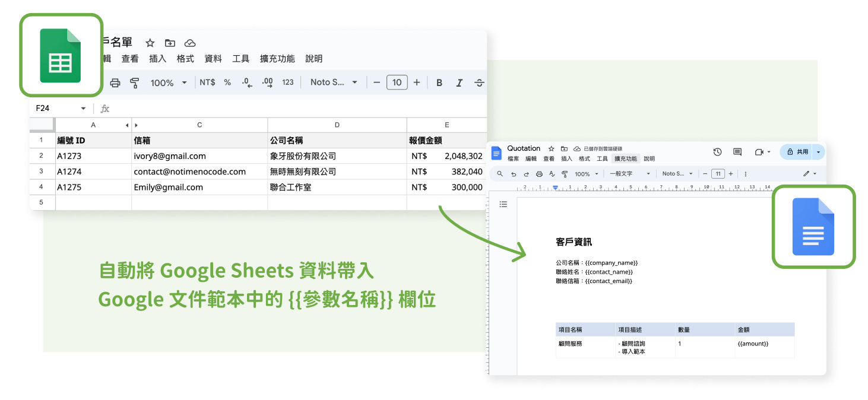Select column C header in Sheets
Screen dimensions: 868x400
click(199, 125)
